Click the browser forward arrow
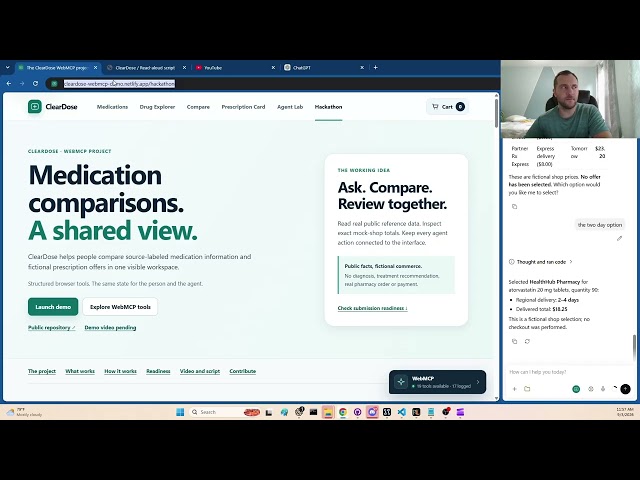Viewport: 640px width, 480px height. (22, 83)
